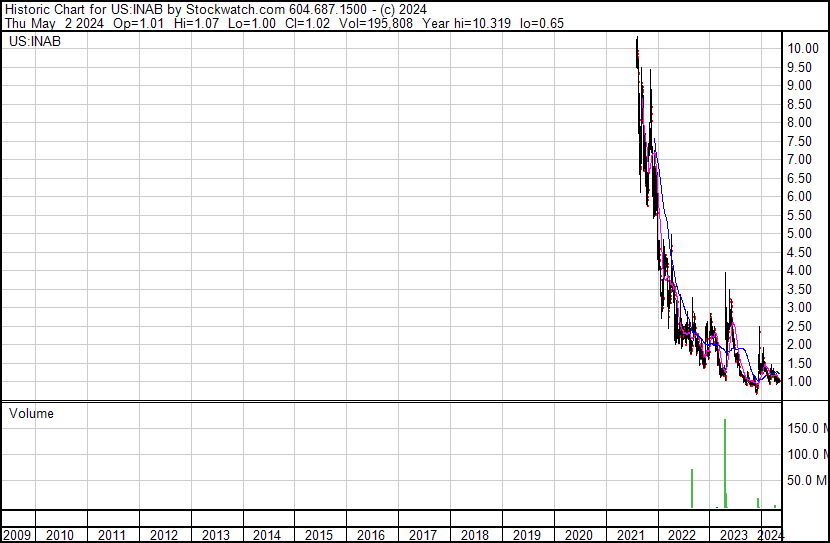Click the 5.00 price axis label
Image resolution: width=830 pixels, height=543 pixels.
pyautogui.click(x=800, y=233)
